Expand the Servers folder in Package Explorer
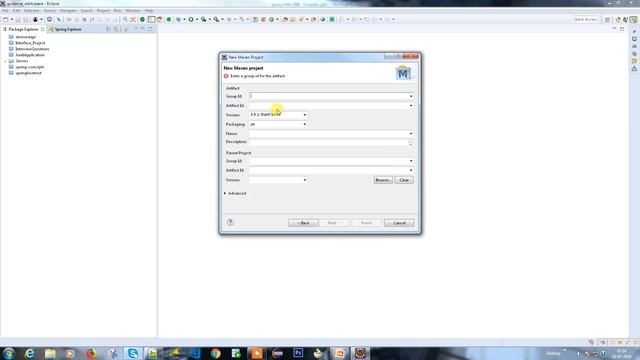Image resolution: width=640 pixels, height=360 pixels. pos(6,61)
